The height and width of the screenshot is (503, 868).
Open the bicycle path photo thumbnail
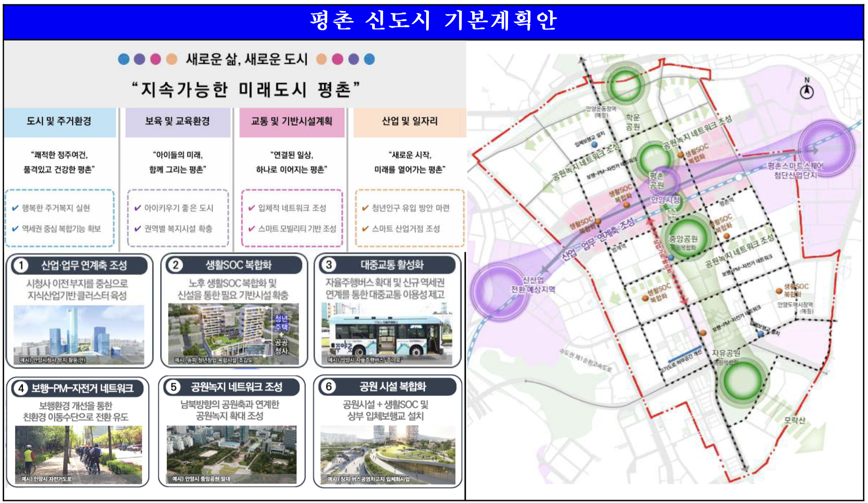tap(78, 454)
